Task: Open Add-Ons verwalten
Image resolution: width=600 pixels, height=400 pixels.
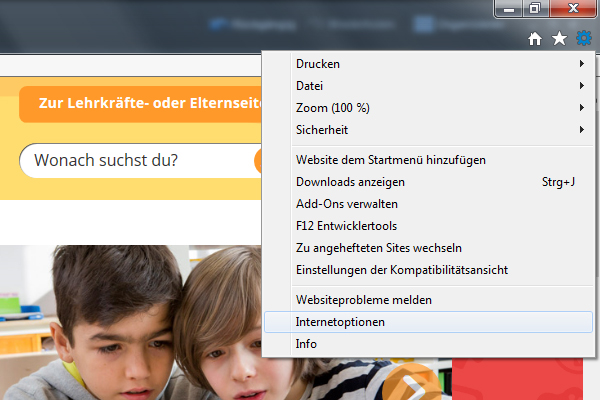Action: click(339, 204)
